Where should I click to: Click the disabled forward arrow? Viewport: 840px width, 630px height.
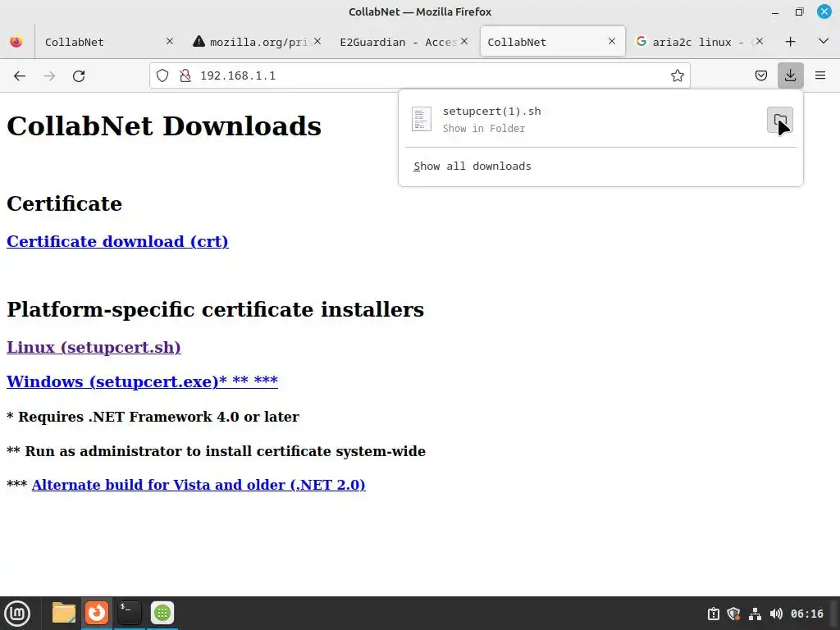tap(49, 76)
